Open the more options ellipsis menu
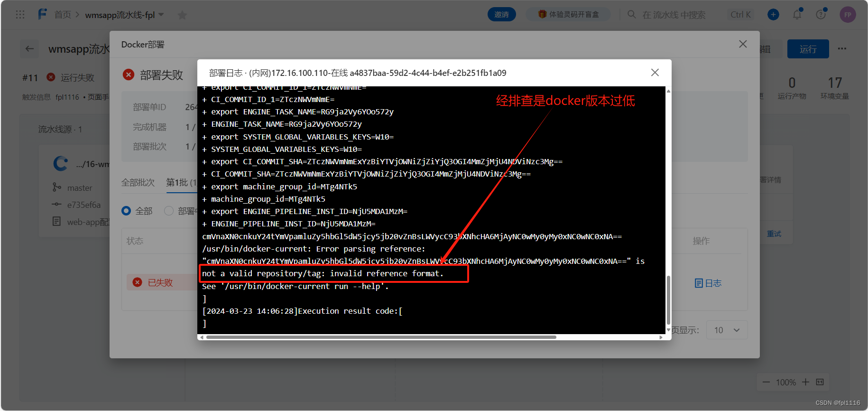Viewport: 868px width, 411px height. point(842,48)
